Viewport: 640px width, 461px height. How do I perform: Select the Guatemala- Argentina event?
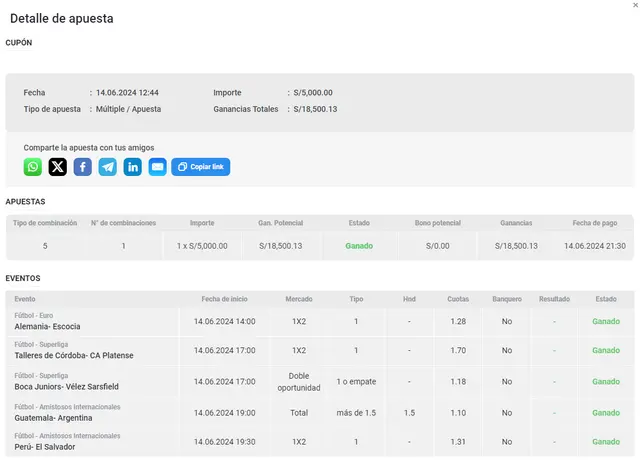tap(56, 416)
